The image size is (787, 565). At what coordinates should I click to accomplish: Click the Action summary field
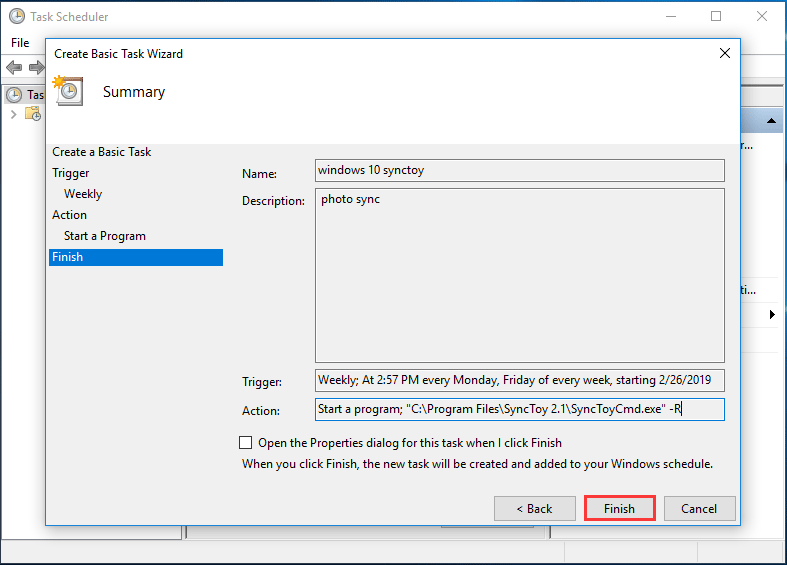click(519, 409)
